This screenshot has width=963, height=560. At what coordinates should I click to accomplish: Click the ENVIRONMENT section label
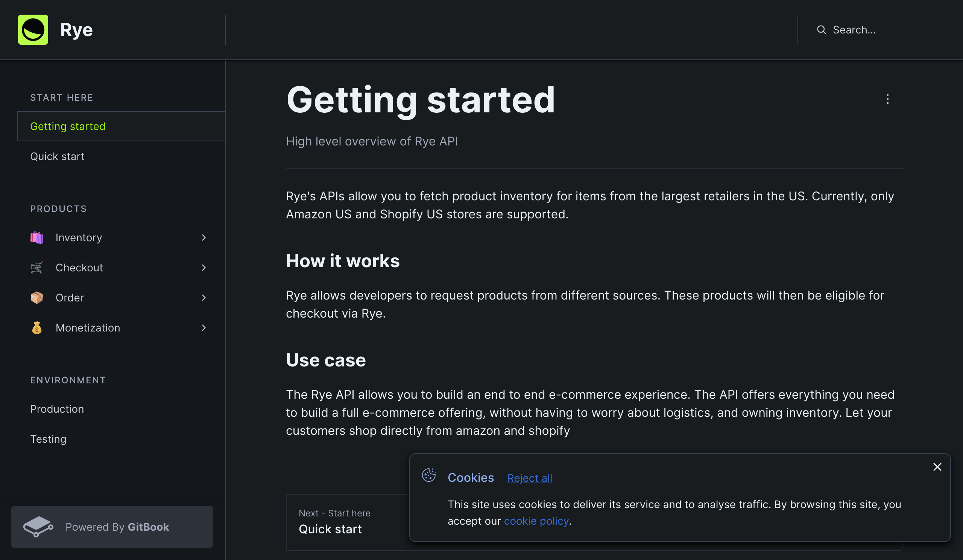(x=68, y=380)
